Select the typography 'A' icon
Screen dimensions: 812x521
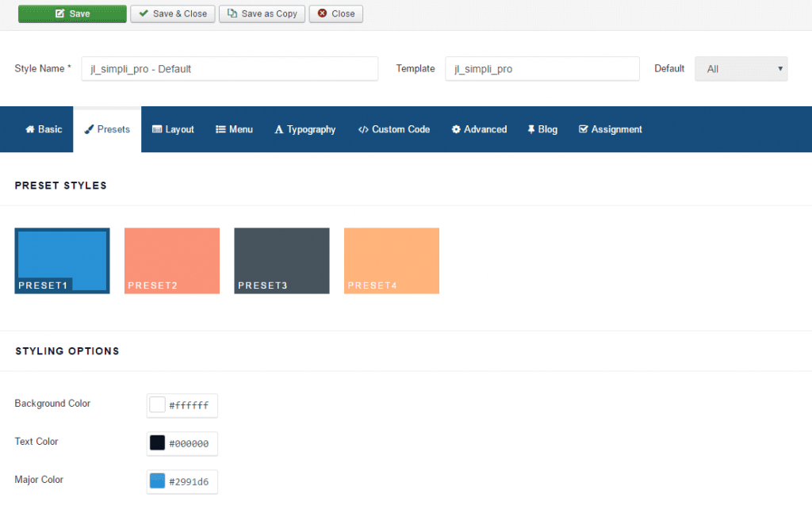tap(282, 129)
